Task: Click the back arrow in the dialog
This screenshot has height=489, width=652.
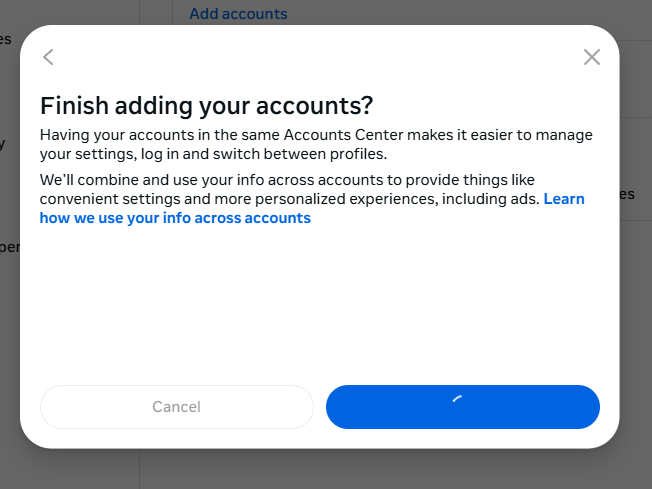Action: (48, 57)
